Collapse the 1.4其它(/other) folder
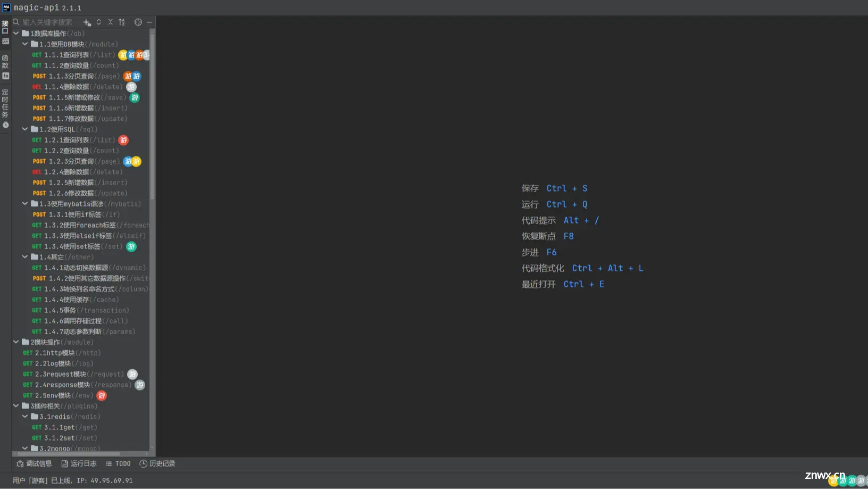This screenshot has width=868, height=489. coord(25,257)
